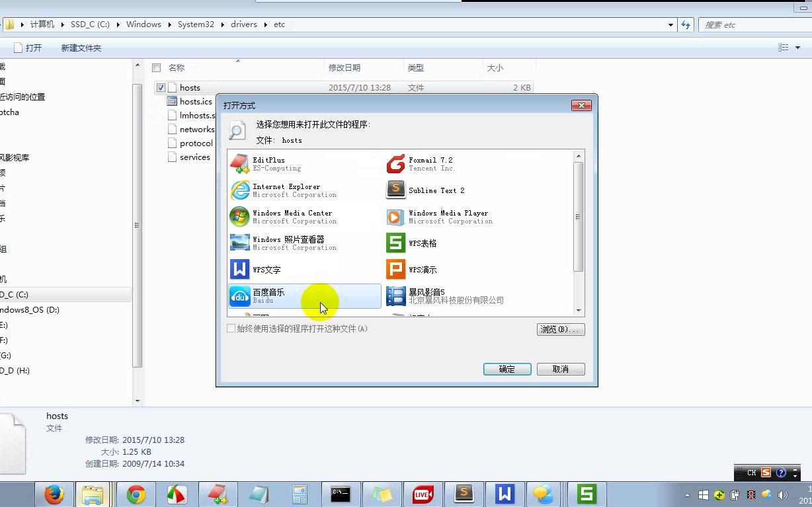The width and height of the screenshot is (812, 507).
Task: Pick Internet Explorer as the opening program
Action: pyautogui.click(x=284, y=190)
